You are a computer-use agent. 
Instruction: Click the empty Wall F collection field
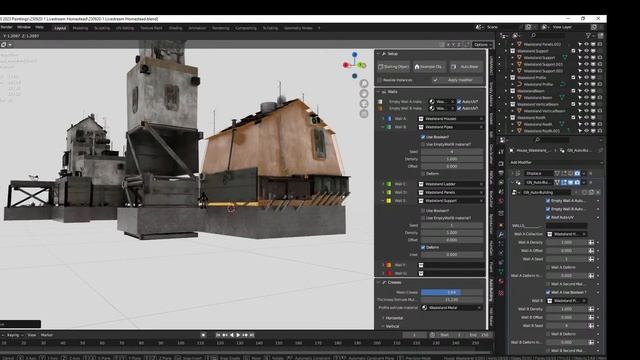(451, 265)
